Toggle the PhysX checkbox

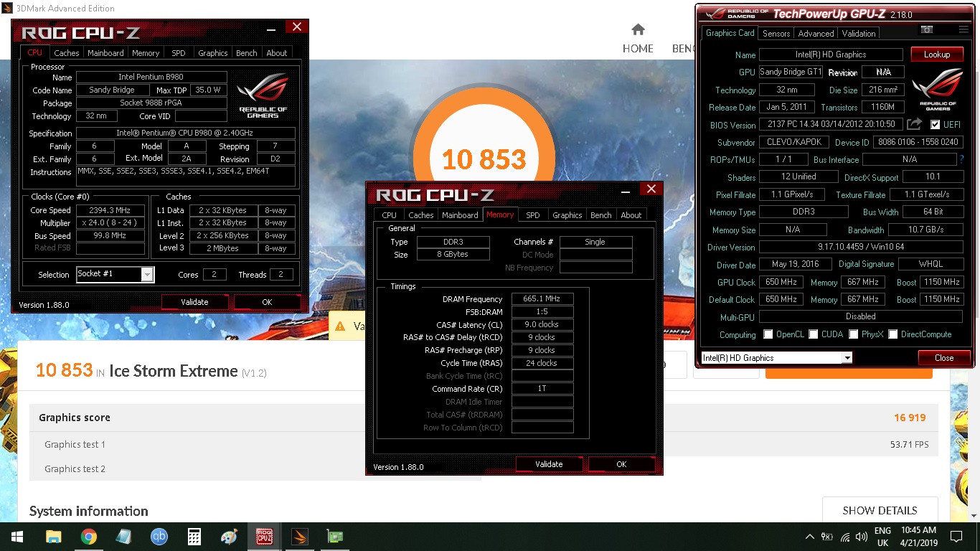coord(854,334)
